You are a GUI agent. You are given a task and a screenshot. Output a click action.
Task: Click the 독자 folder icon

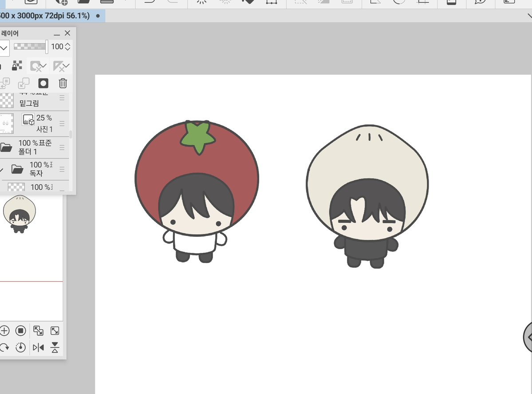click(17, 169)
